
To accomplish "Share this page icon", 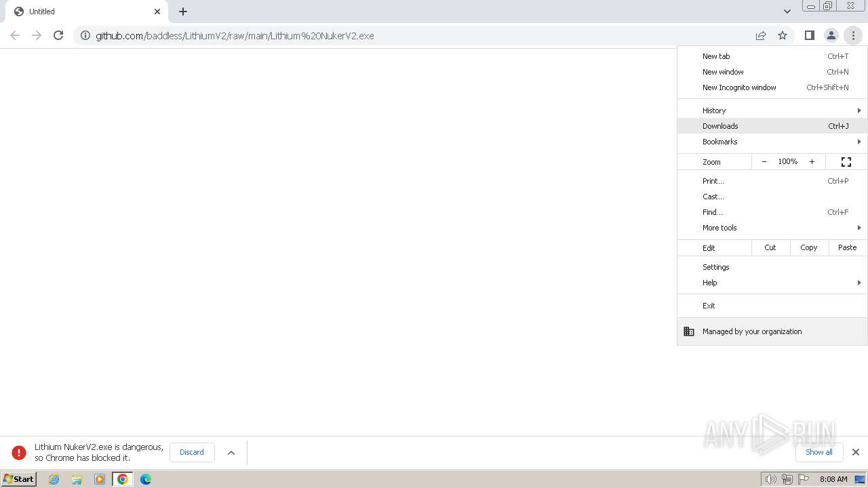I will 761,35.
